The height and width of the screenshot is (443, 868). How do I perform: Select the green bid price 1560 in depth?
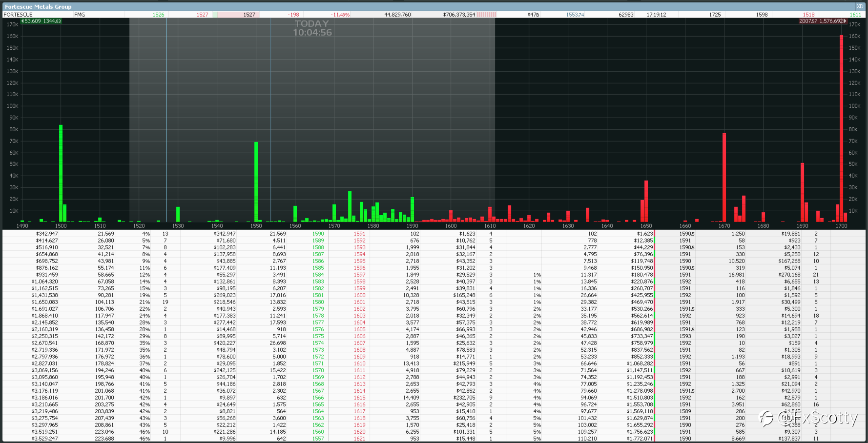click(x=318, y=432)
